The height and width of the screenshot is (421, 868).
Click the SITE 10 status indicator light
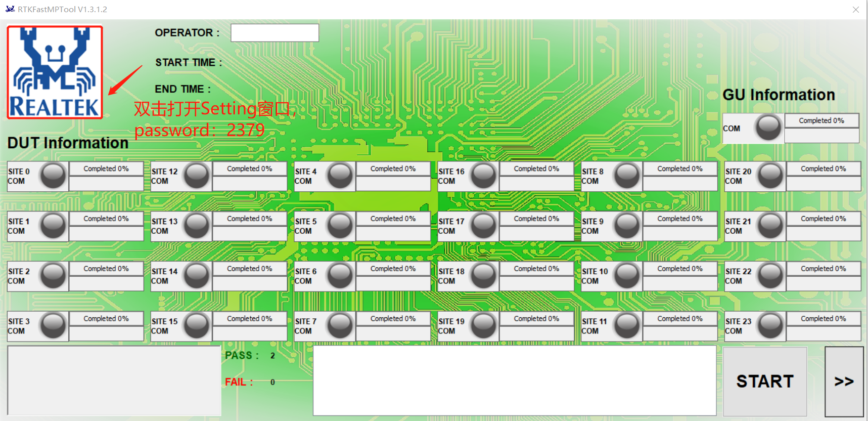pos(627,275)
